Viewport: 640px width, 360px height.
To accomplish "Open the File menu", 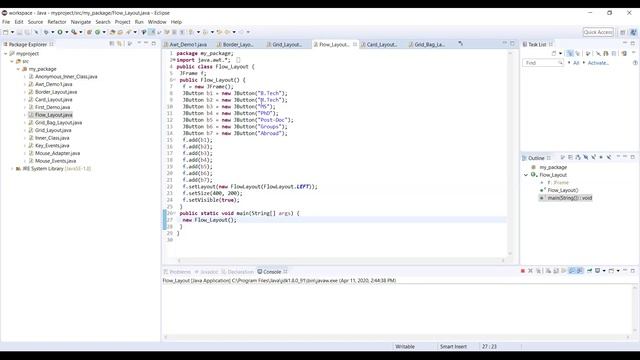I will click(x=6, y=22).
